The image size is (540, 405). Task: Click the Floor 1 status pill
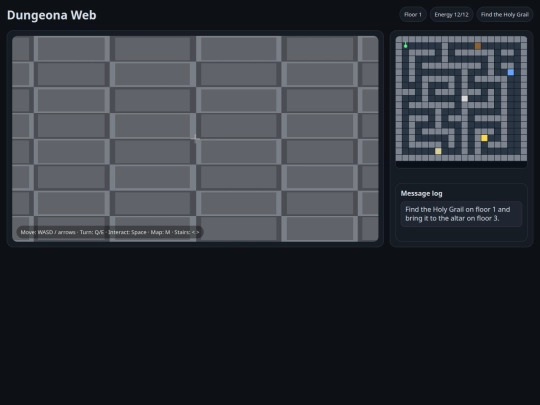pyautogui.click(x=413, y=14)
